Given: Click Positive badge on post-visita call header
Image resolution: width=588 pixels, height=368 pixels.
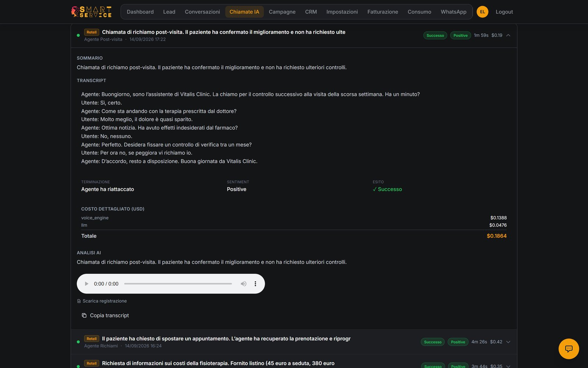Looking at the screenshot, I should click(460, 35).
